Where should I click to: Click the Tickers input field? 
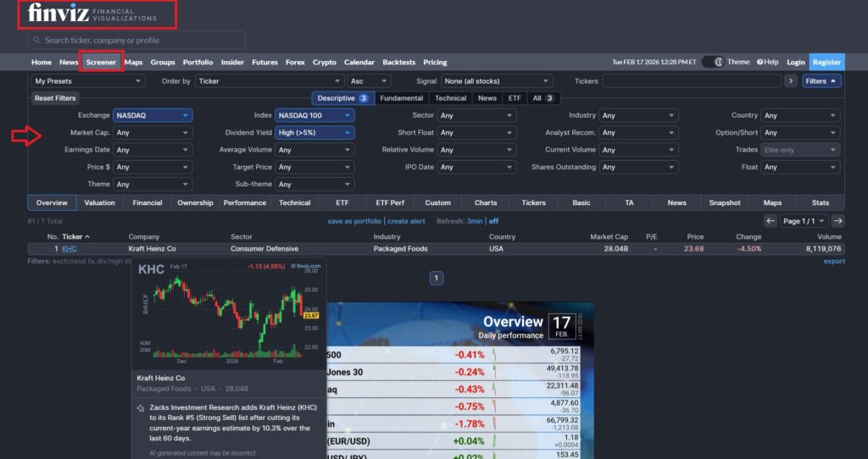[x=691, y=81]
